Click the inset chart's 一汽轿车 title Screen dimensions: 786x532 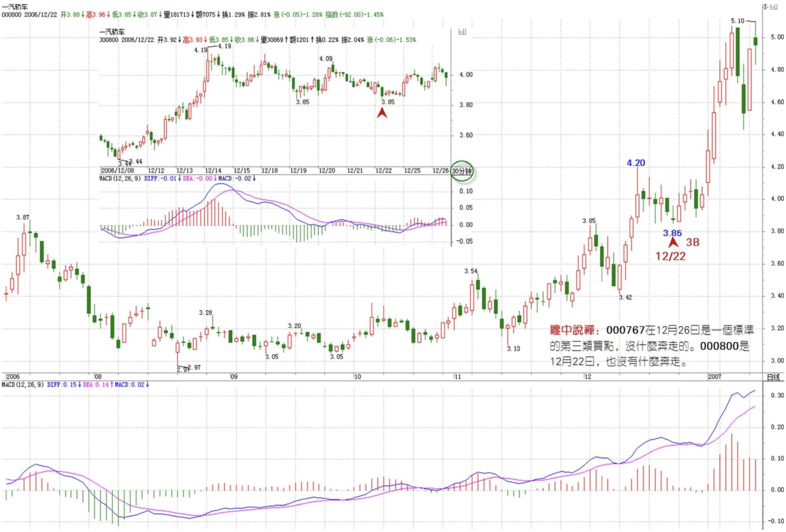click(112, 32)
